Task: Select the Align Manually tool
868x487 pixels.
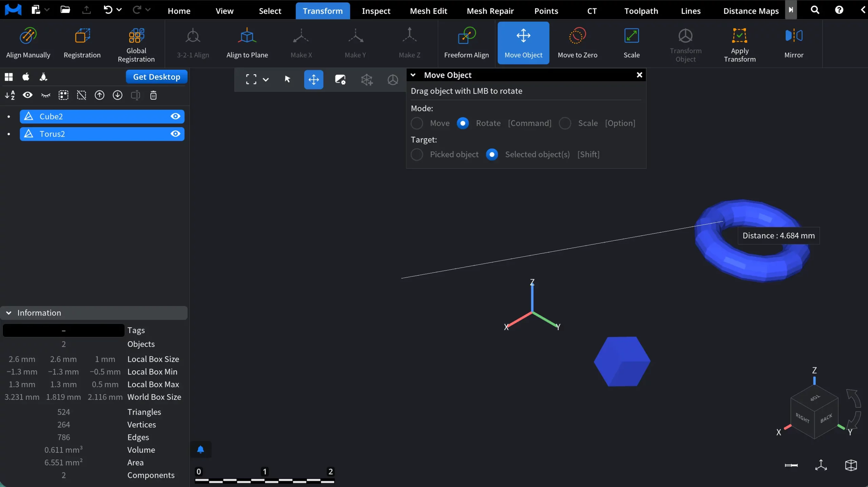Action: point(28,43)
